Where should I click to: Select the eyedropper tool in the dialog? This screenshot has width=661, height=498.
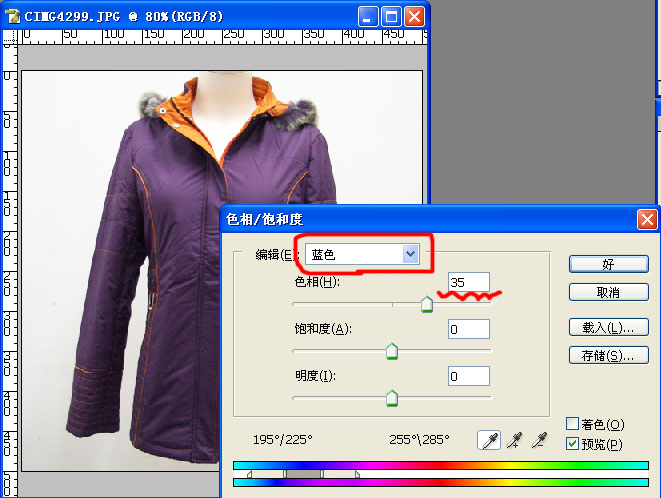click(491, 439)
